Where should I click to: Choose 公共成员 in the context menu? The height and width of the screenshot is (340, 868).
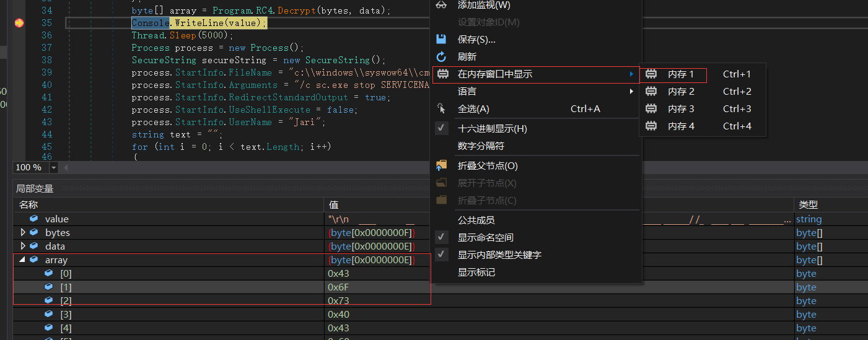click(476, 220)
